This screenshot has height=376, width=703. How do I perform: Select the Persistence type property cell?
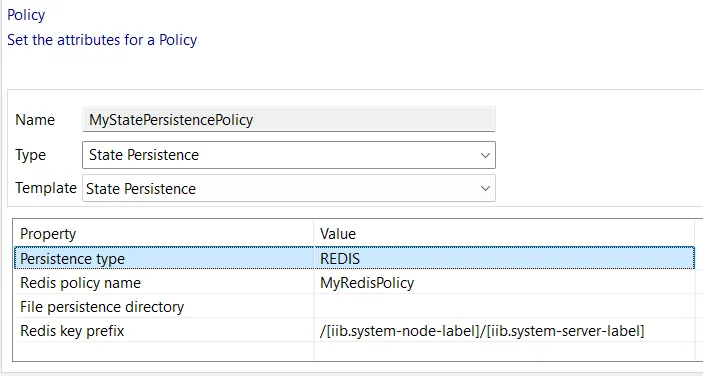[164, 259]
